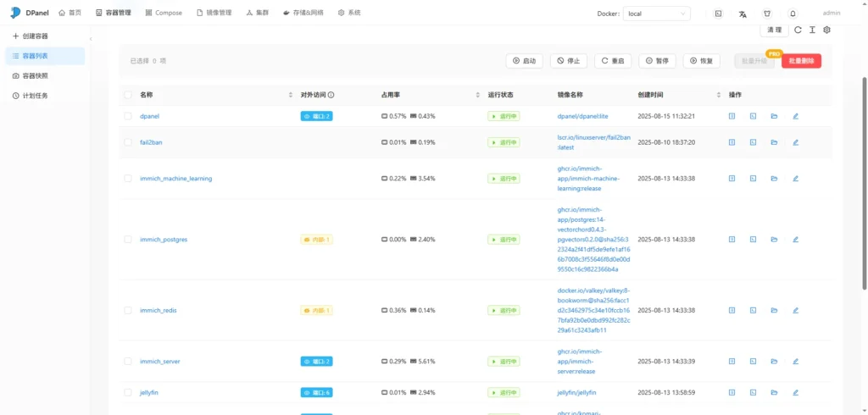868x415 pixels.
Task: Open the immich_server container name link
Action: [x=160, y=362]
